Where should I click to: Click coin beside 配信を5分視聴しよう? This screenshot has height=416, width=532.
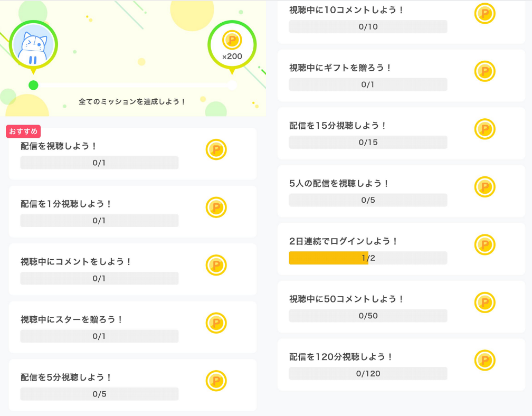216,381
